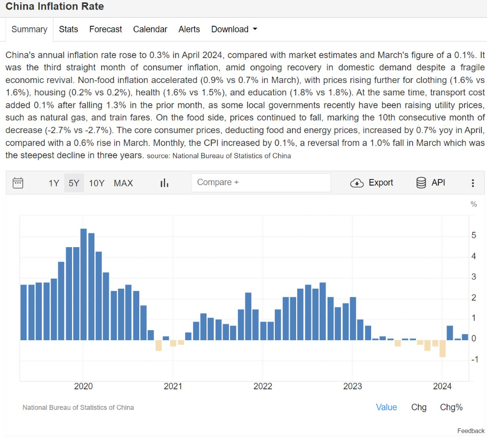
Task: Show the Value data view
Action: click(386, 407)
